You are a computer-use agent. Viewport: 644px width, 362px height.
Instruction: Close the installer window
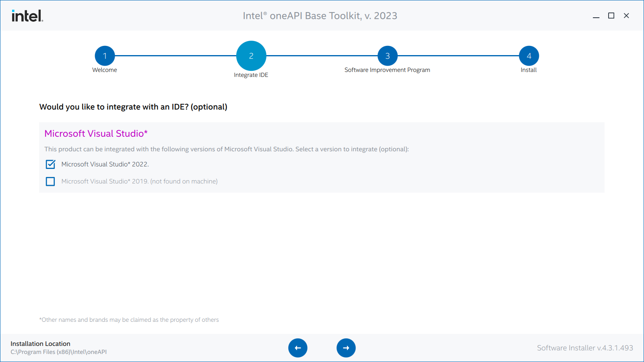click(626, 16)
